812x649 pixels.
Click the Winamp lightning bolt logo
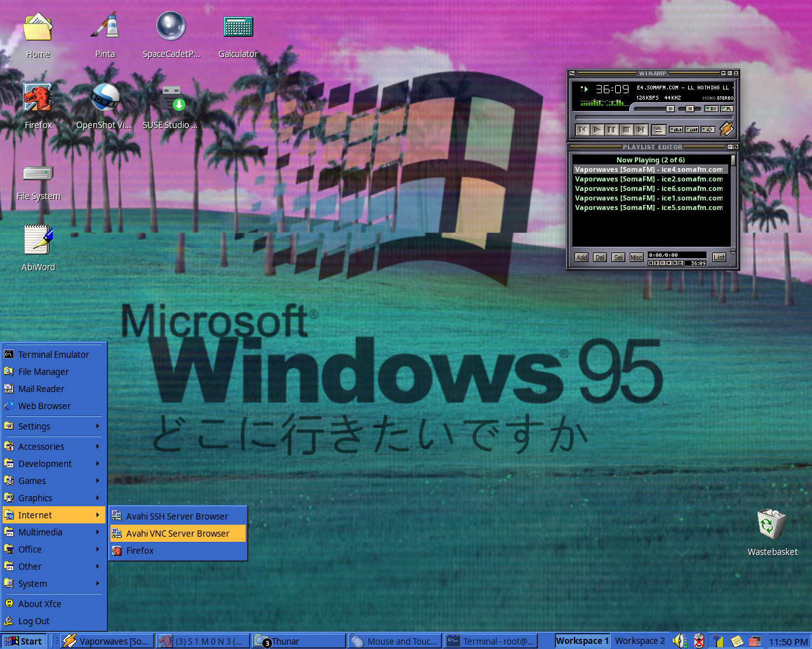[x=727, y=129]
